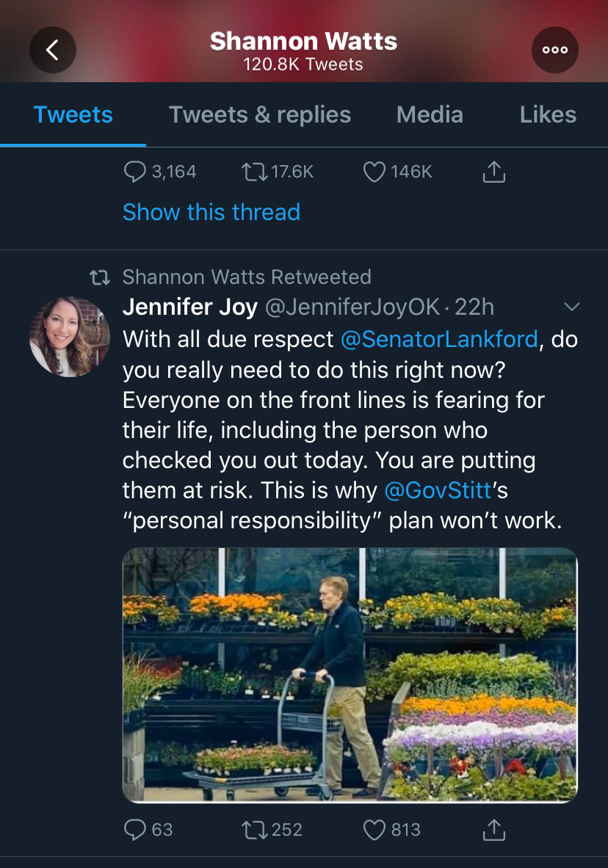
Task: Expand the tweet options chevron
Action: [x=571, y=306]
